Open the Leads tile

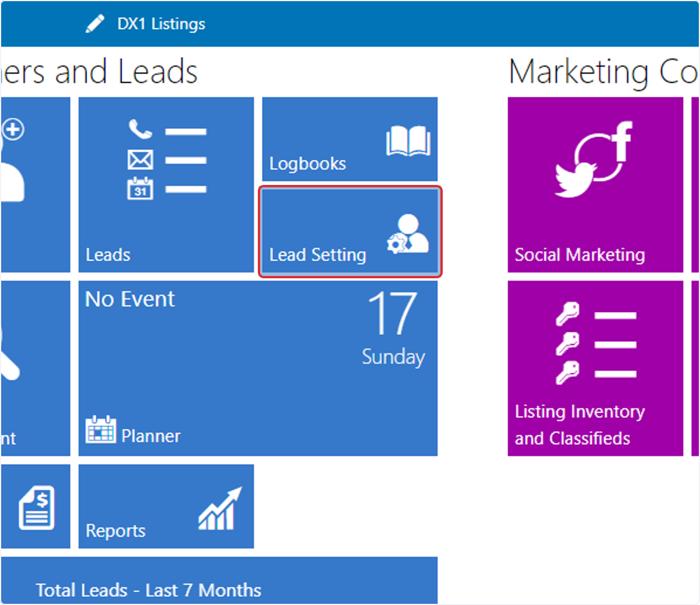(166, 184)
